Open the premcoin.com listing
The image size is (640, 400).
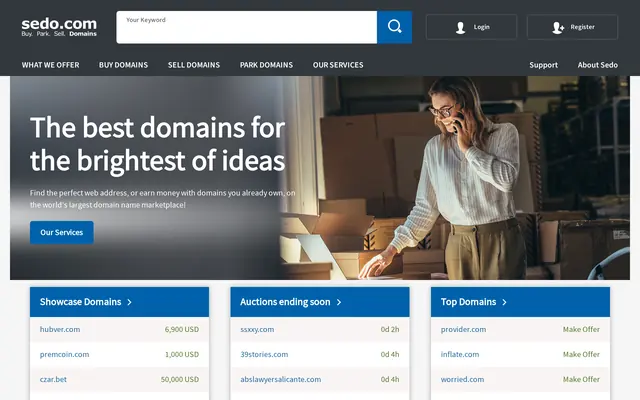click(64, 354)
